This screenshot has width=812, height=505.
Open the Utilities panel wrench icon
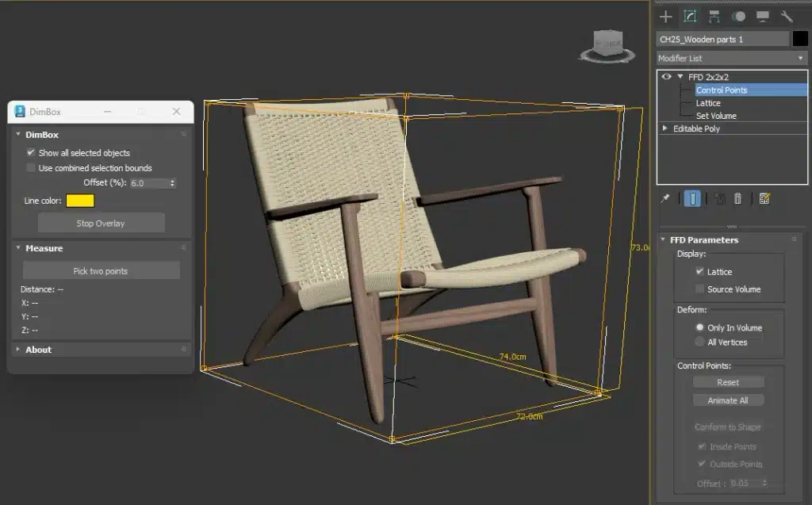(x=787, y=17)
